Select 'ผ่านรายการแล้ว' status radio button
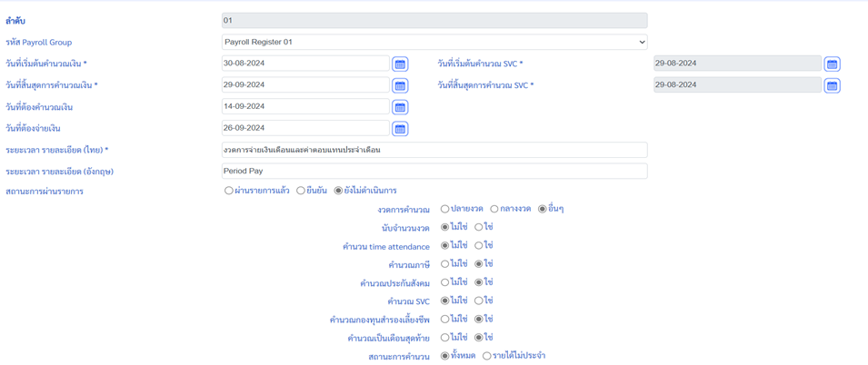The width and height of the screenshot is (868, 365). tap(229, 191)
